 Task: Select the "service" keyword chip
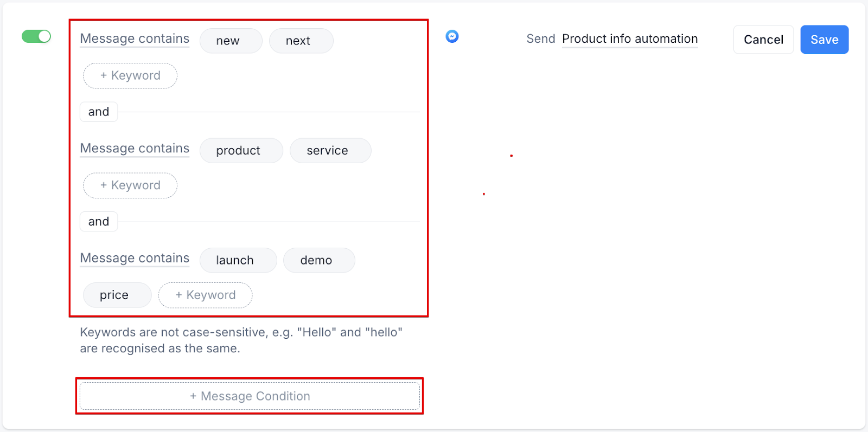tap(330, 150)
